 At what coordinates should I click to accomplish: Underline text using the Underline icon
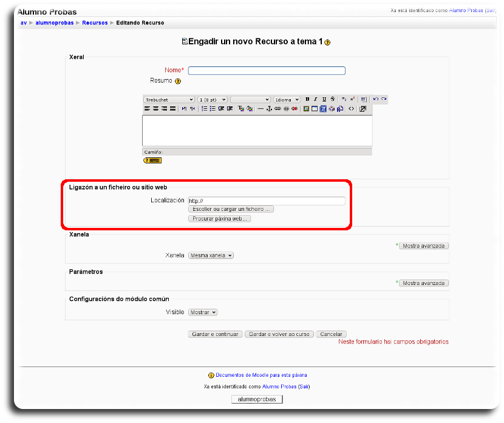coord(323,99)
